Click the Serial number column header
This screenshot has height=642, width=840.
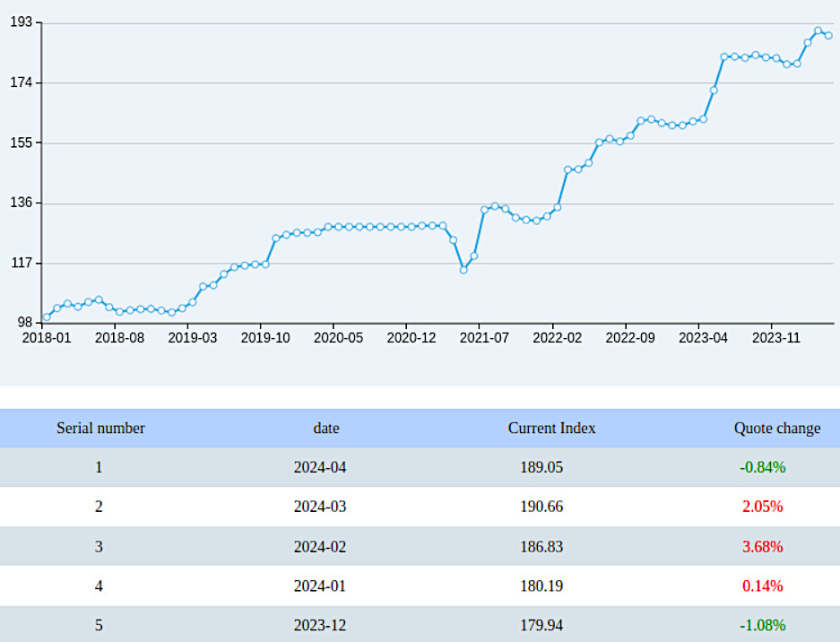100,428
